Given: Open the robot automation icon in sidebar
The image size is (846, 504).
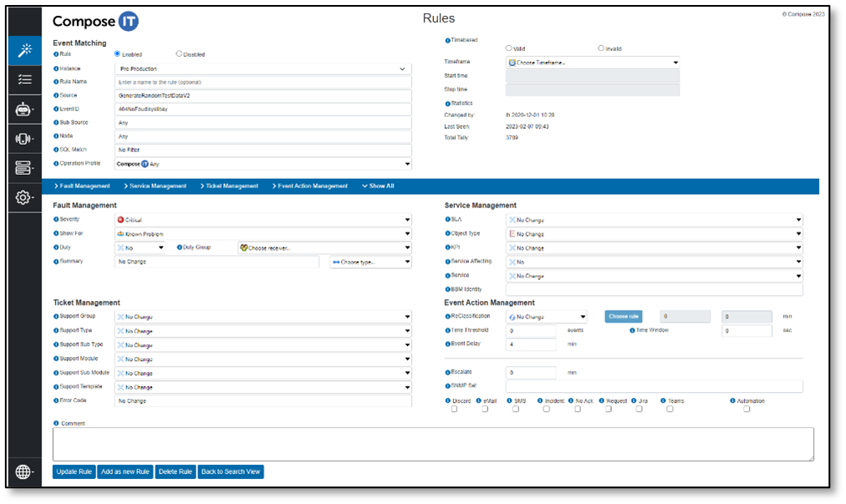Looking at the screenshot, I should (24, 109).
